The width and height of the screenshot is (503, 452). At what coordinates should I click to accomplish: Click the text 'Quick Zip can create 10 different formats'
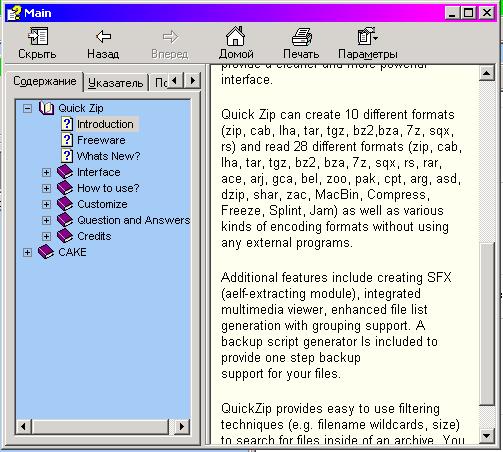(x=338, y=114)
